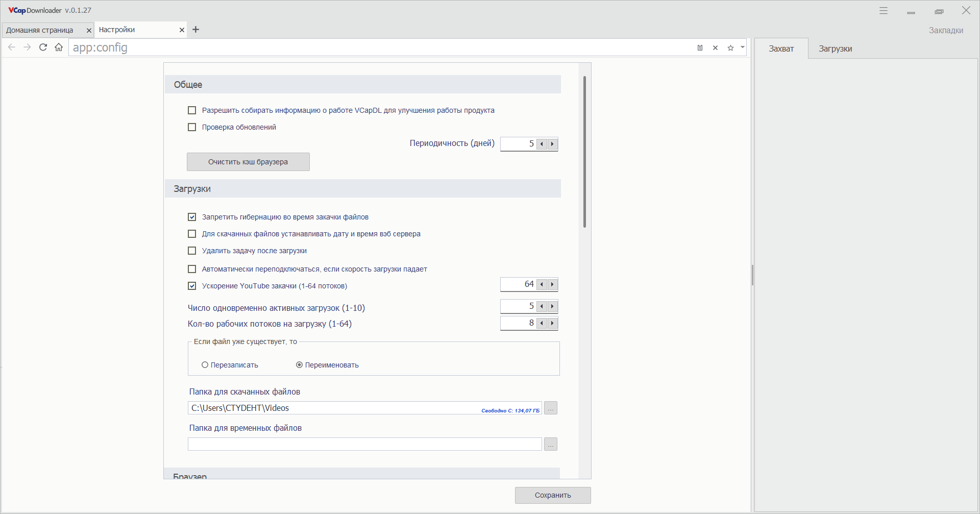Enable Проверка обновлений checkbox
Screen dimensions: 980x514
pos(192,127)
